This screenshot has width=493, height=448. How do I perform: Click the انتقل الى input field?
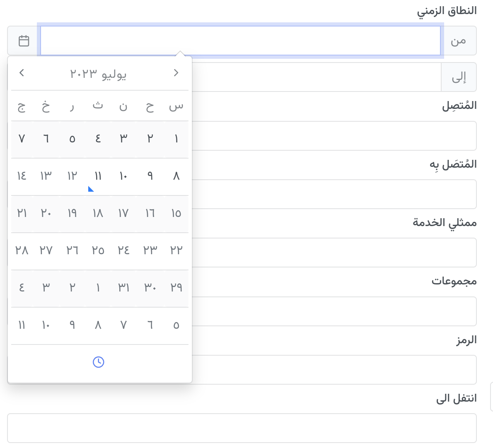click(242, 428)
